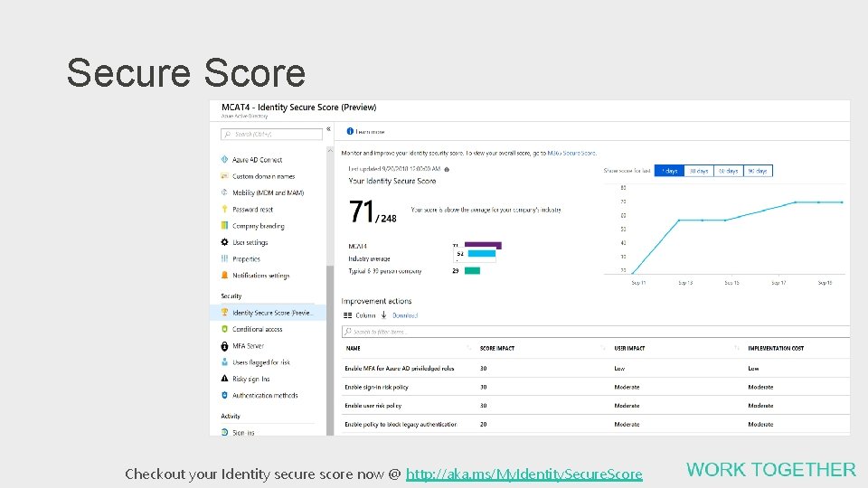
Task: Open Conditional access menu item
Action: (x=258, y=329)
